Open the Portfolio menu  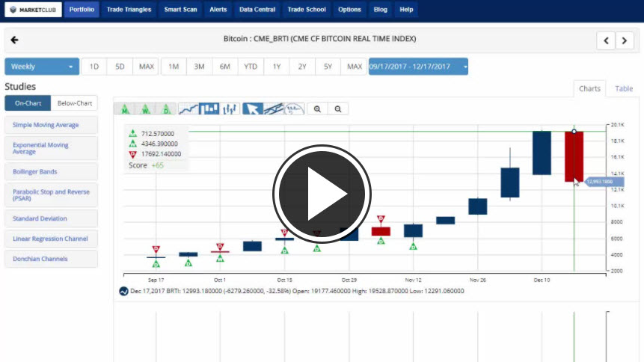point(82,10)
